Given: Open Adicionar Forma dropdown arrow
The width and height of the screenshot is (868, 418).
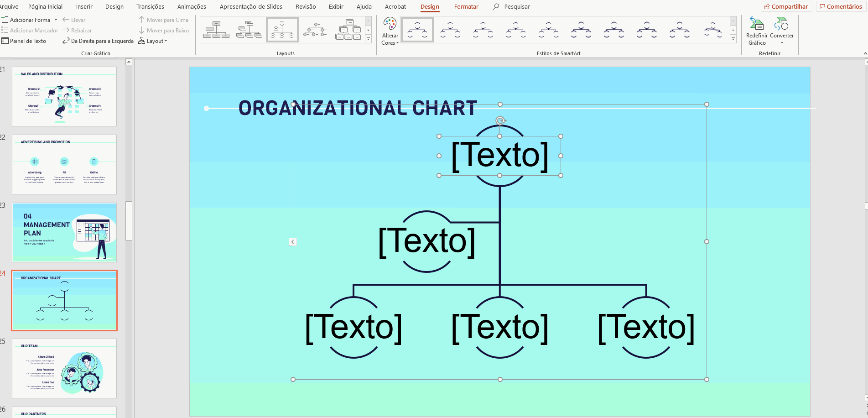Looking at the screenshot, I should coord(56,20).
